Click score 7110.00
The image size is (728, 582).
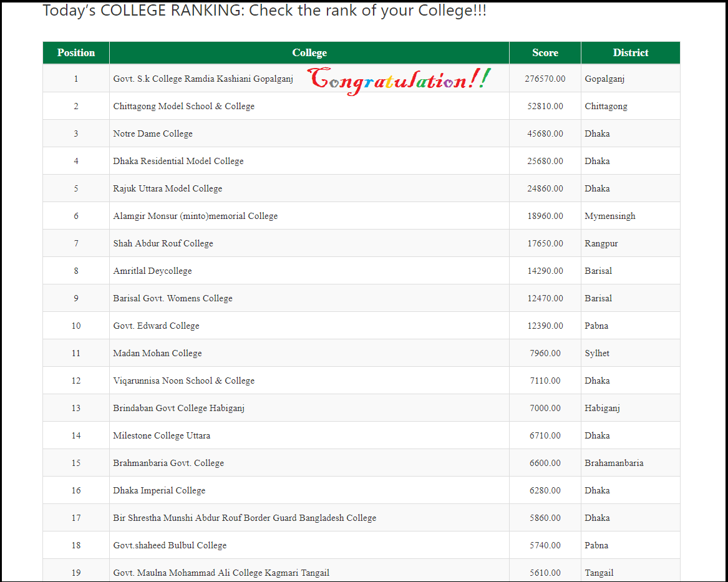[x=545, y=381]
